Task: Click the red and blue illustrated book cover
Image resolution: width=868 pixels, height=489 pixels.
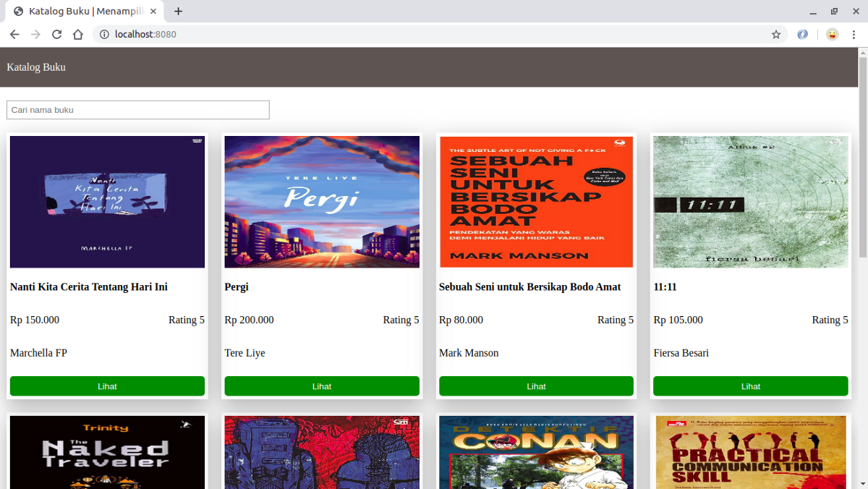Action: point(322,452)
